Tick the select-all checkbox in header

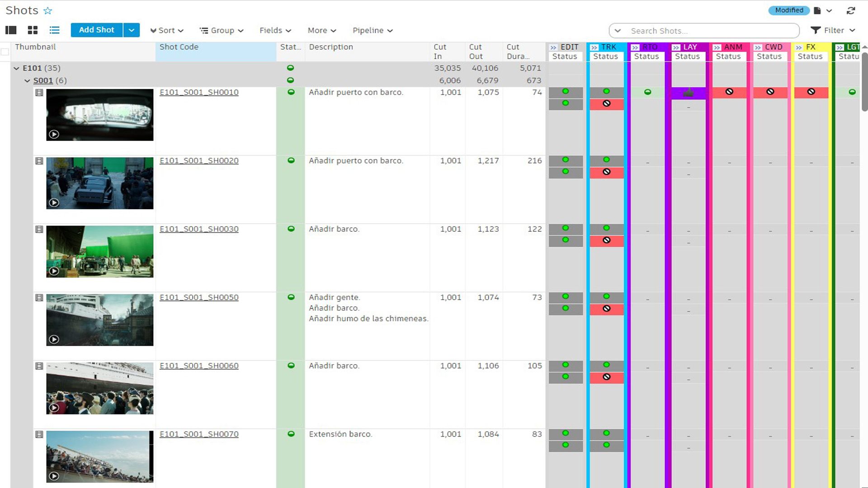pos(5,52)
